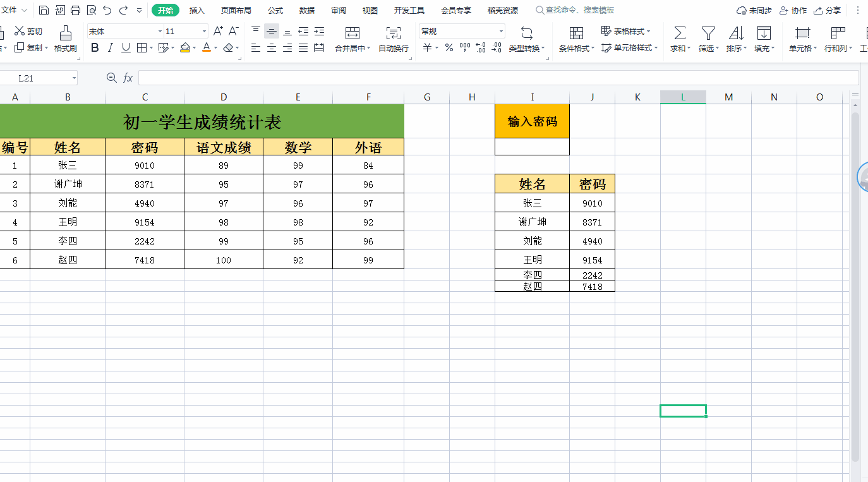
Task: Click the Save icon in quick access bar
Action: [44, 10]
